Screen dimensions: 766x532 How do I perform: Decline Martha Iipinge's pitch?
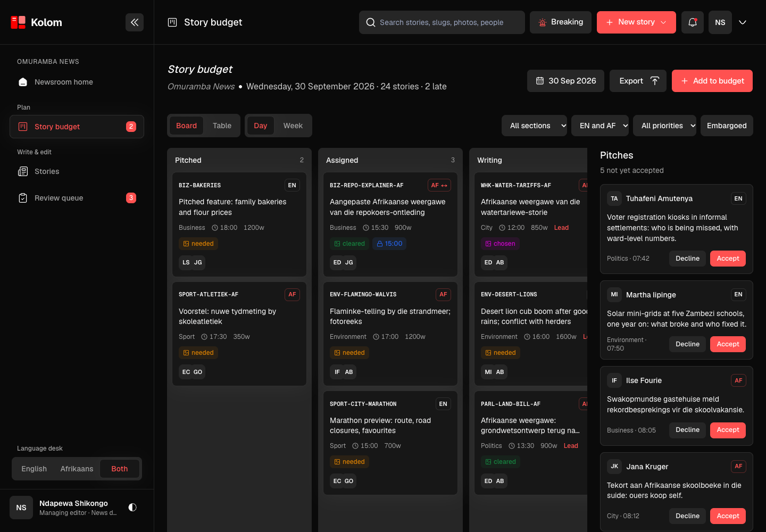[x=687, y=344]
